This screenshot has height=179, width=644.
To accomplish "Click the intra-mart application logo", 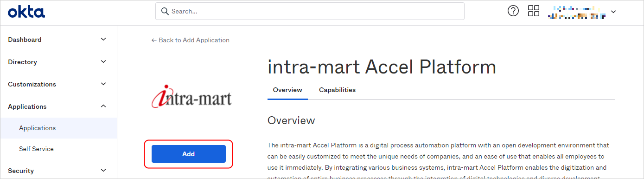I will 191,98.
